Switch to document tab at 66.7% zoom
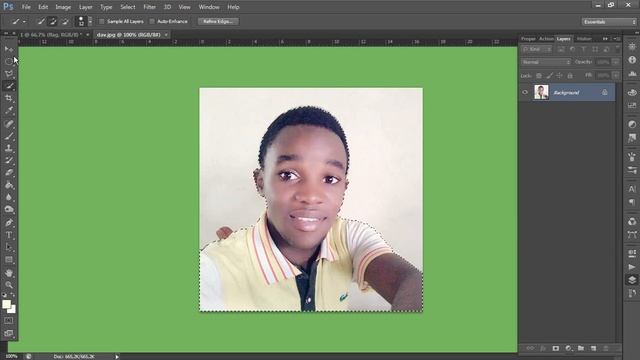The image size is (640, 360). point(51,35)
